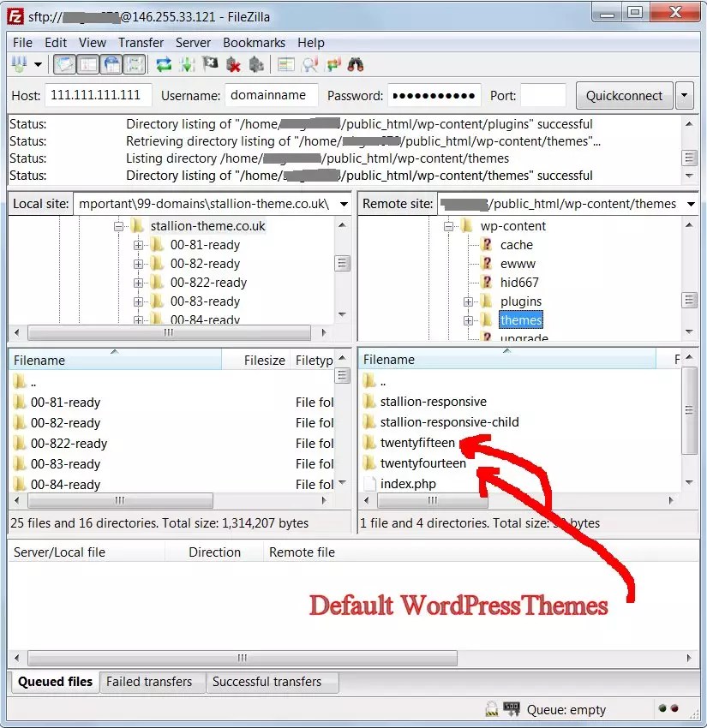Image resolution: width=707 pixels, height=728 pixels.
Task: Open the Transfer menu
Action: coord(141,42)
